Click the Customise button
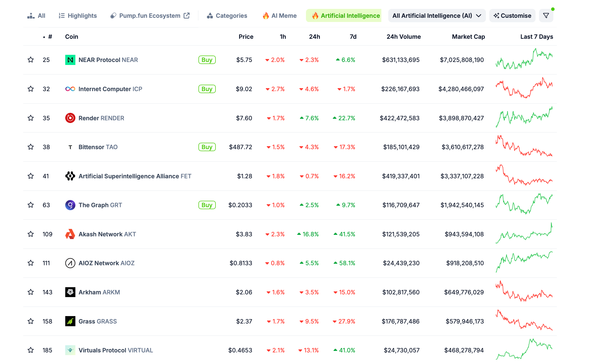 512,16
